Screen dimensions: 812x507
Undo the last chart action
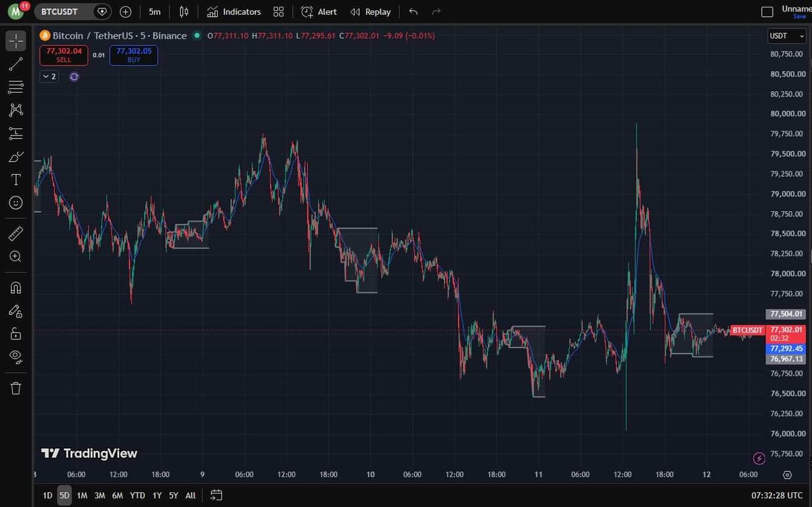413,12
